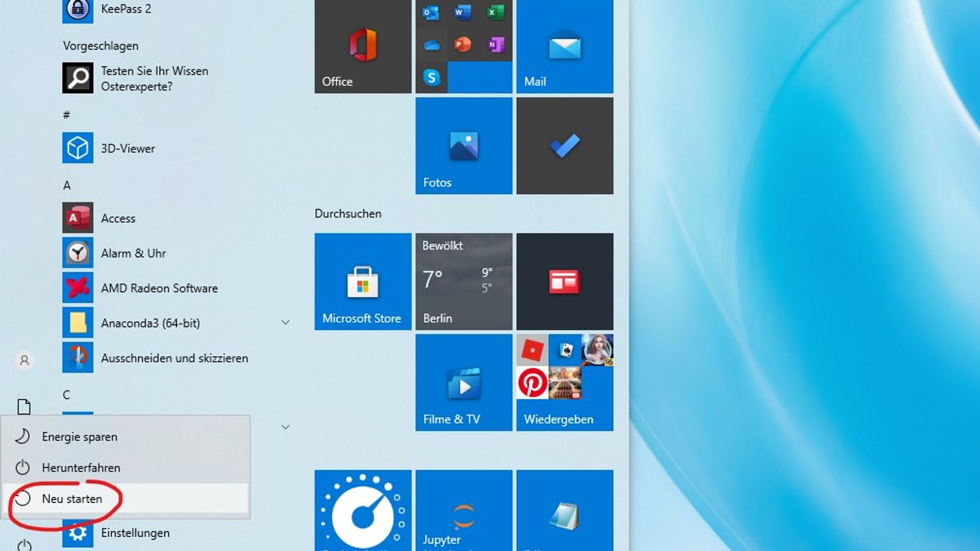The height and width of the screenshot is (551, 980).
Task: Open Skype from the Office apps tile
Action: pos(431,77)
